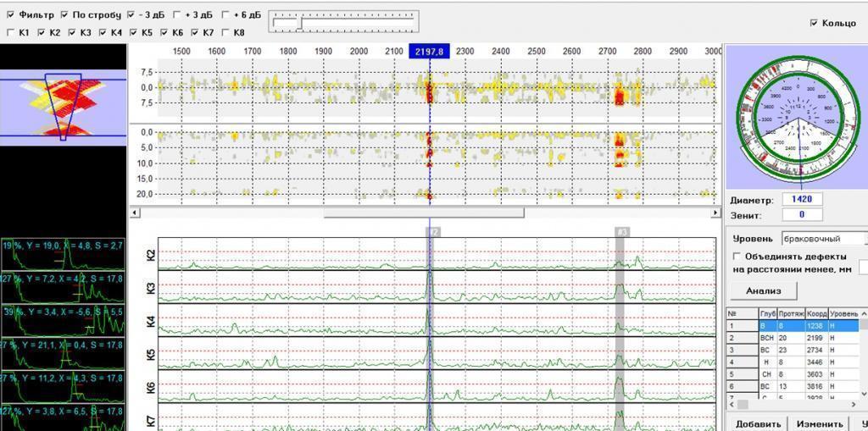The width and height of the screenshot is (868, 431).
Task: Check Объединять дефекты option
Action: coord(737,256)
